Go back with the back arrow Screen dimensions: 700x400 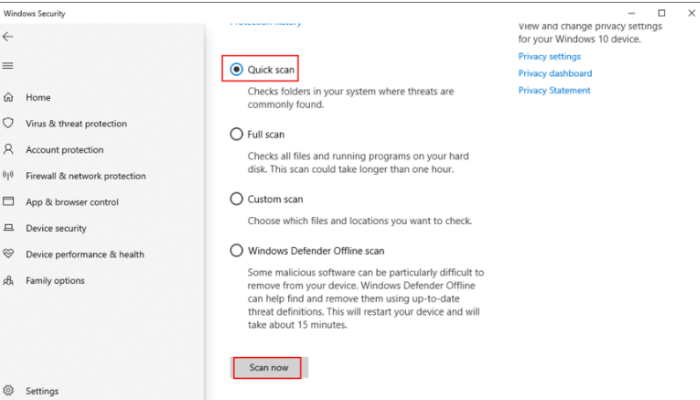[x=8, y=37]
